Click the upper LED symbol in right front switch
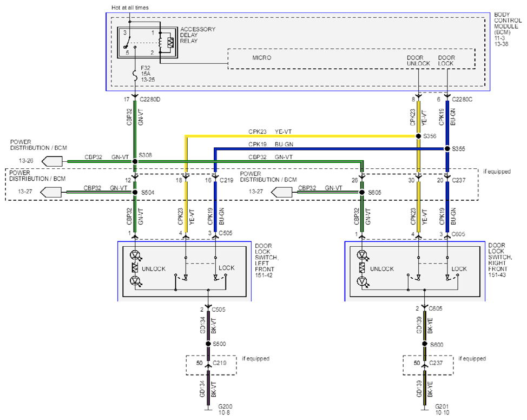 [363, 255]
